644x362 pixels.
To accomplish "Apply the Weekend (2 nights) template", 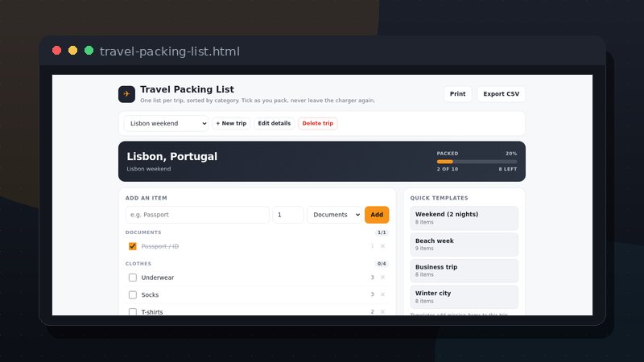I will coord(464,218).
